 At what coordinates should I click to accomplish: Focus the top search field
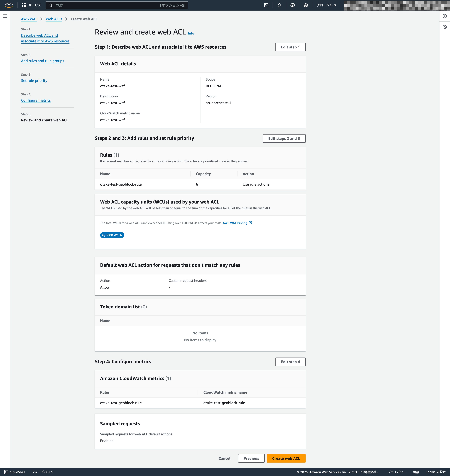(x=117, y=5)
